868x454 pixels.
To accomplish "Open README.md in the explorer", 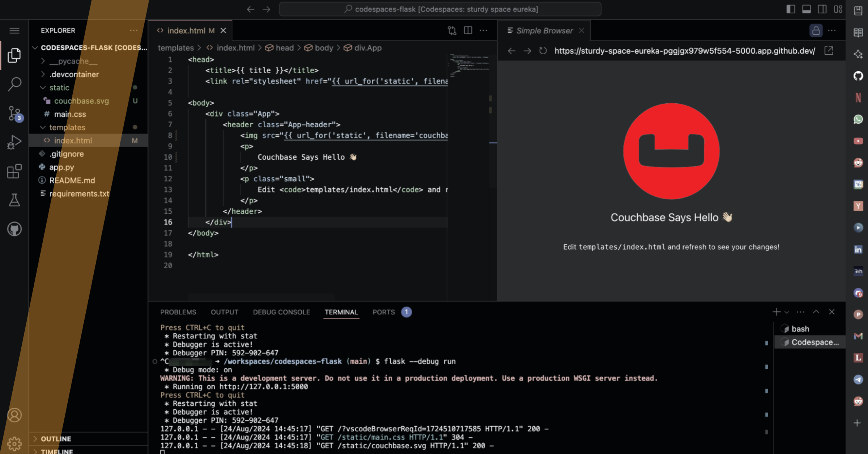I will pyautogui.click(x=88, y=180).
